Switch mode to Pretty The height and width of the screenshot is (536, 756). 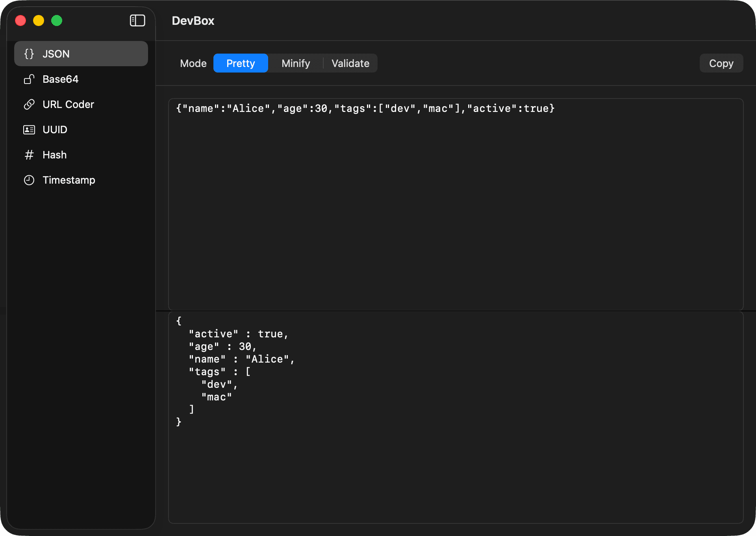pyautogui.click(x=241, y=63)
